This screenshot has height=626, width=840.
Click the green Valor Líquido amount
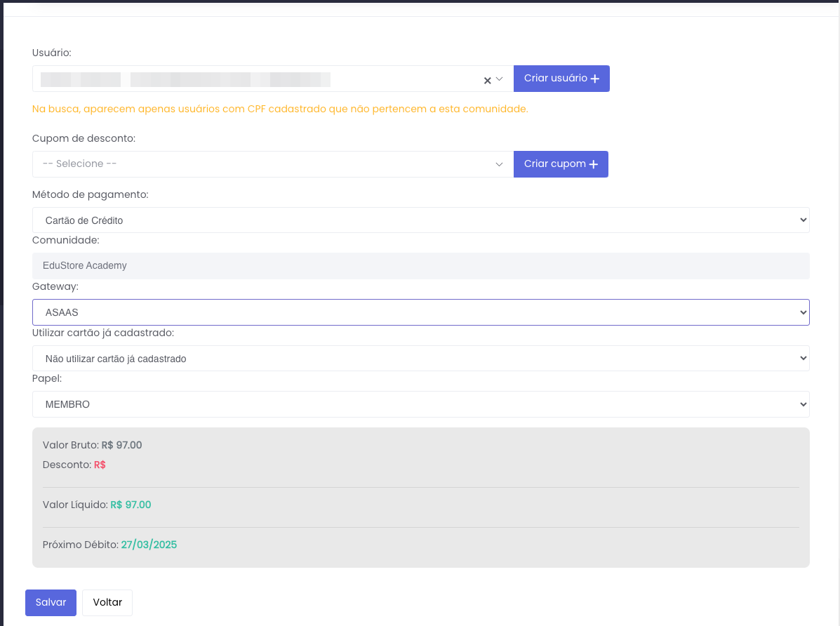click(x=131, y=505)
